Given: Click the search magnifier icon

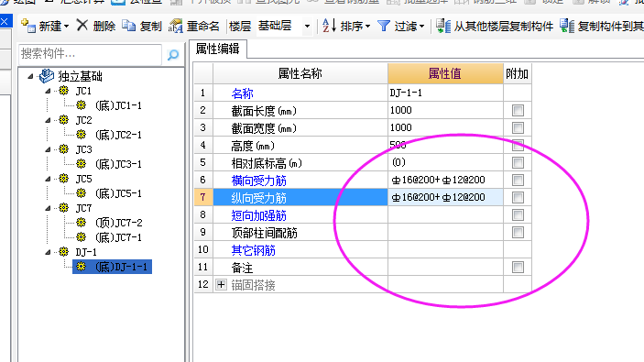Looking at the screenshot, I should tap(173, 54).
